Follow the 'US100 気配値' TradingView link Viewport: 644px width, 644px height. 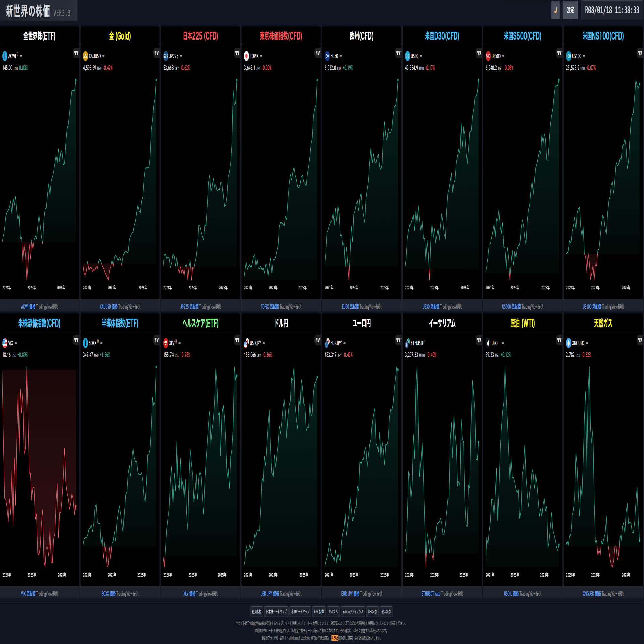pyautogui.click(x=592, y=307)
